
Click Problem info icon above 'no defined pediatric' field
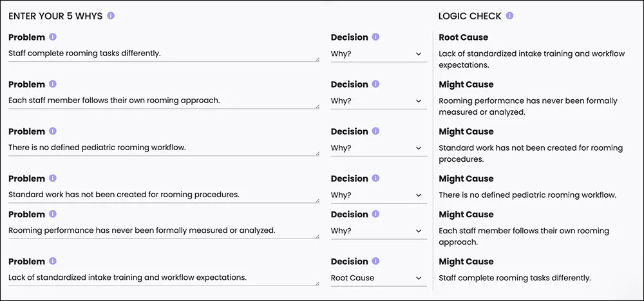[53, 131]
